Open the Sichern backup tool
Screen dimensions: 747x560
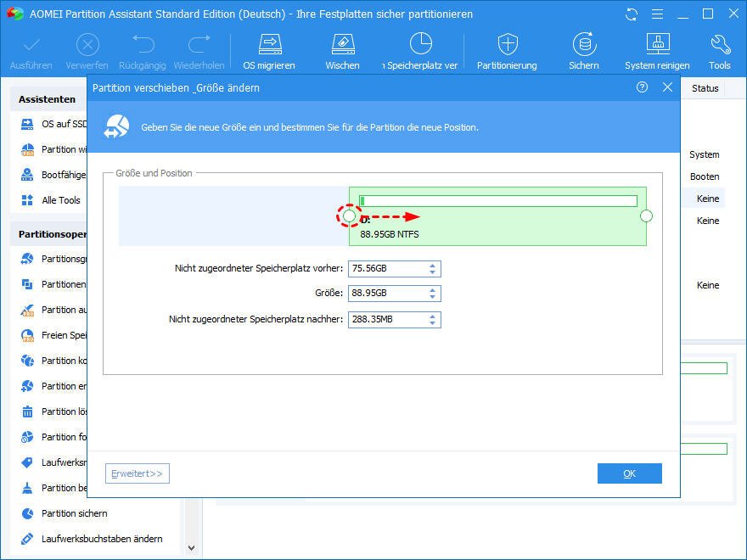click(x=584, y=52)
